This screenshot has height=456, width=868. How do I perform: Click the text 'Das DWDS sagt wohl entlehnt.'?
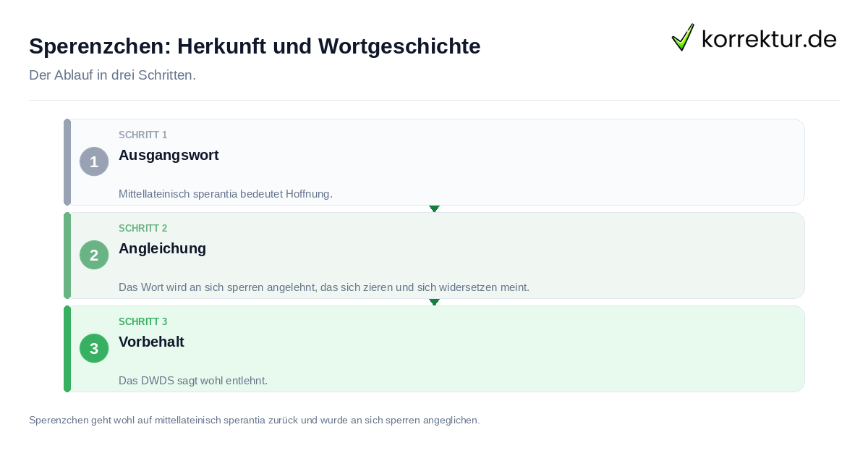coord(193,381)
